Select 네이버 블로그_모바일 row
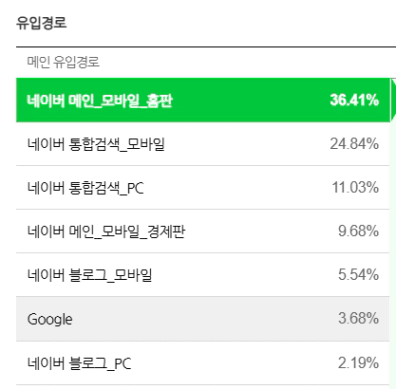Screen dimensions: 396x389 (203, 275)
